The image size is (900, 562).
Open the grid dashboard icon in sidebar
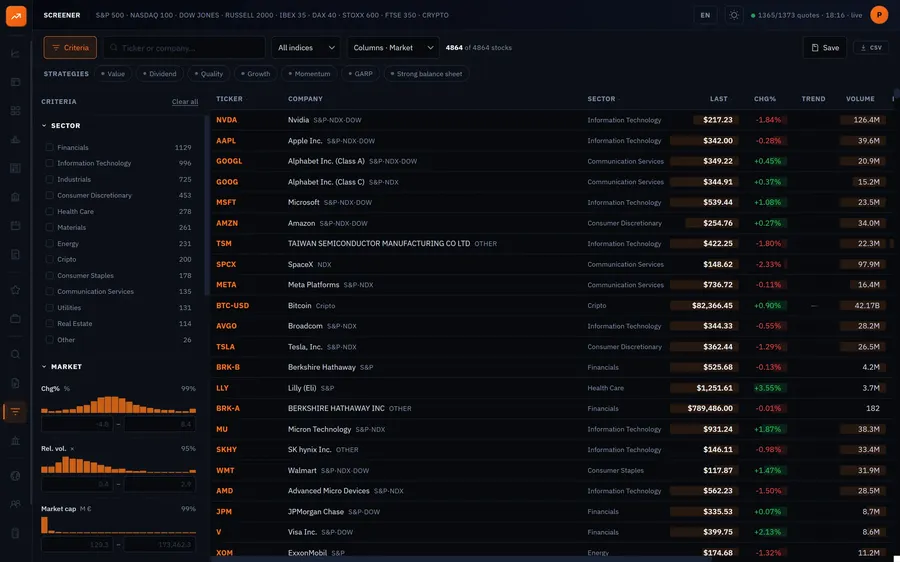point(15,110)
